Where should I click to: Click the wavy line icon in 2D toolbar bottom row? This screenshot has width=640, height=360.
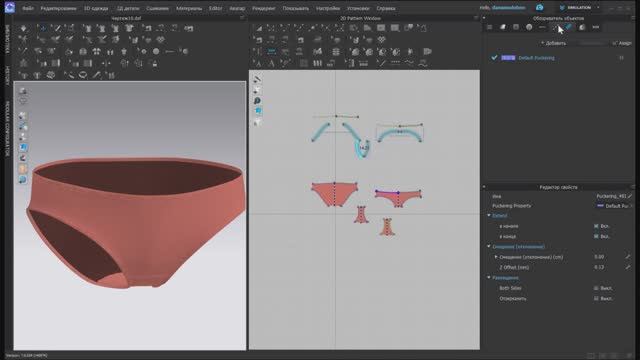[409, 63]
